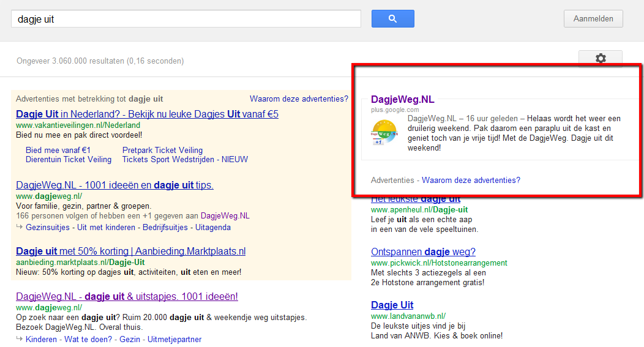Open the 'Uit met kinderen' sitelink
This screenshot has width=644, height=347.
[106, 228]
